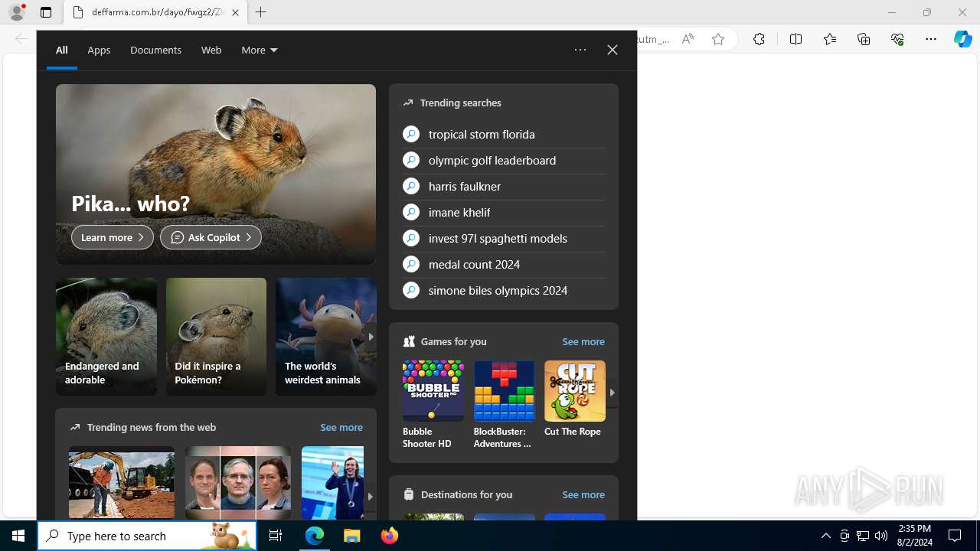
Task: Open File Explorer from the taskbar
Action: 351,536
